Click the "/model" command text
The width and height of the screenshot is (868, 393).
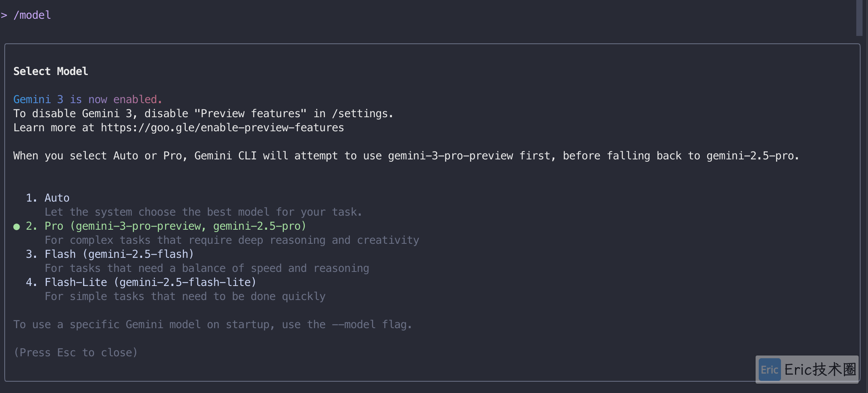[x=32, y=15]
